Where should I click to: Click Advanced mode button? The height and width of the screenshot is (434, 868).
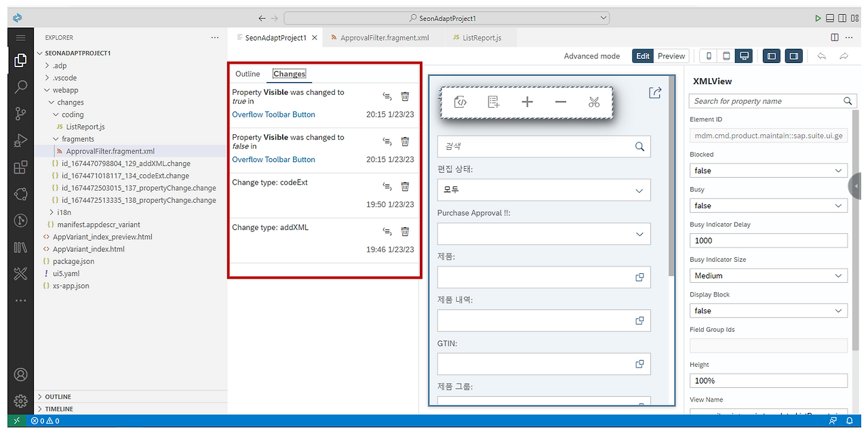click(x=592, y=56)
